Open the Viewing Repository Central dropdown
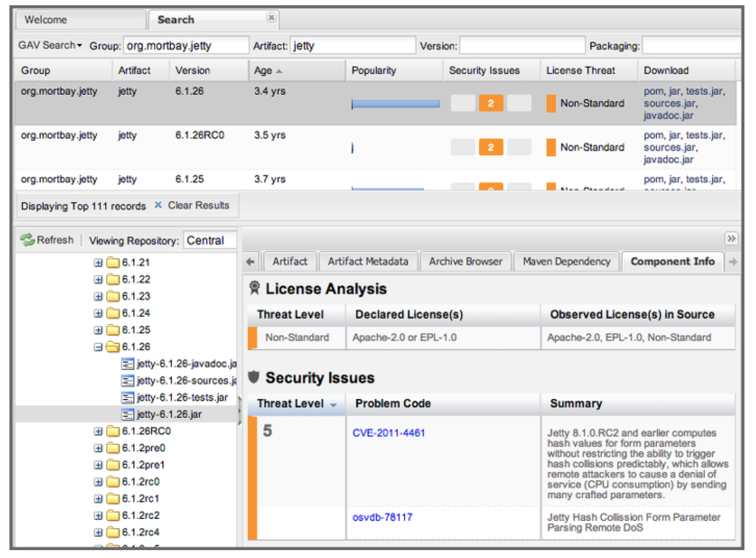The image size is (756, 558). (x=209, y=241)
